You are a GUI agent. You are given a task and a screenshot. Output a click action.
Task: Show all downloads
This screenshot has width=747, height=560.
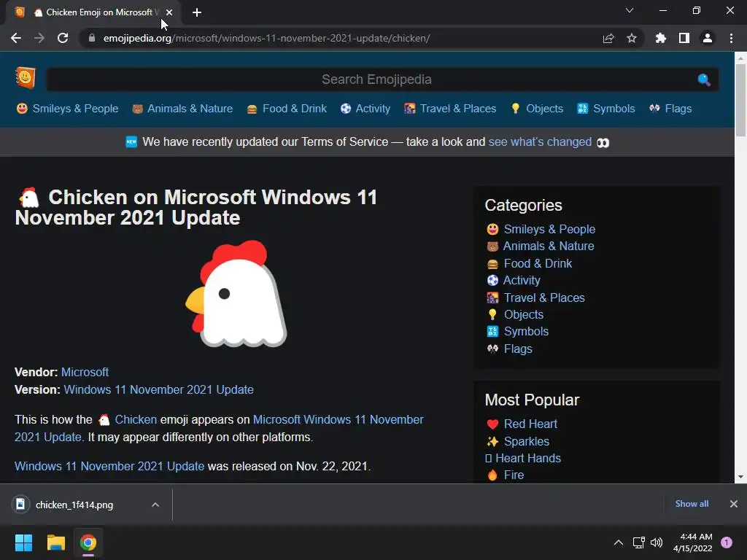pyautogui.click(x=692, y=504)
